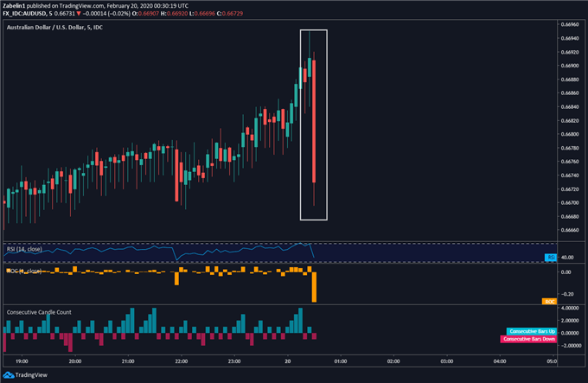Click the Consecutive Candle Count title
Screen dimensions: 588x383
[x=39, y=312]
